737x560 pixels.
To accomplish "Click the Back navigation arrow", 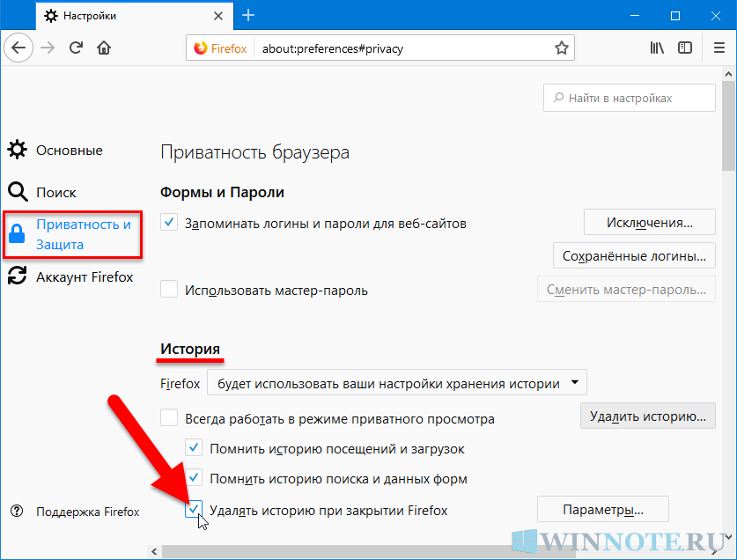I will [21, 48].
